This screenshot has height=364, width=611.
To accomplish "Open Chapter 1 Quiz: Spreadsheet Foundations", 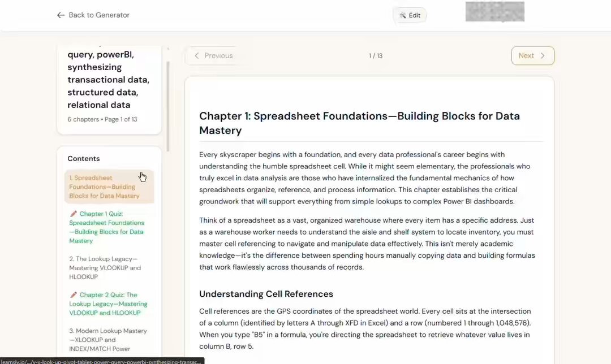I will pos(106,227).
